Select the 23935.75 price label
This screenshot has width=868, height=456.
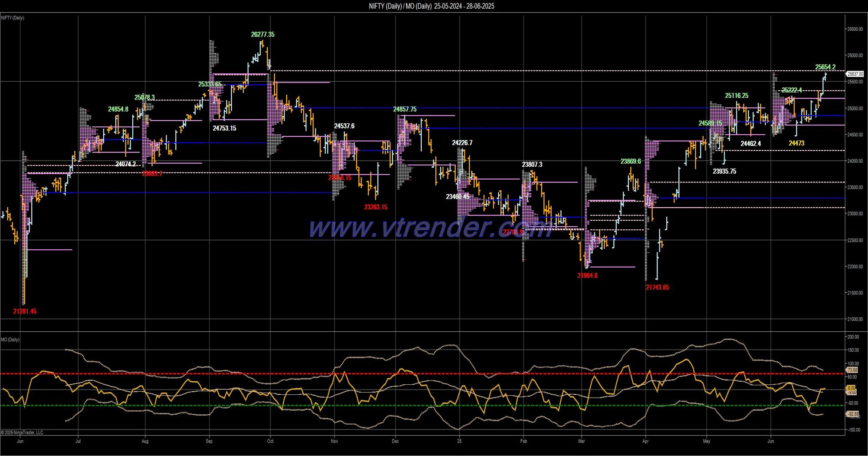pos(724,171)
